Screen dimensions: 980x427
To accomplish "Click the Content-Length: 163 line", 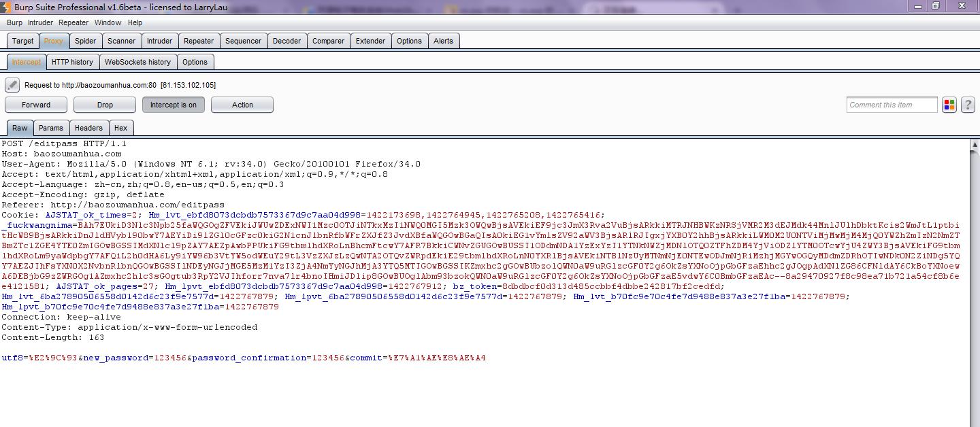I will pyautogui.click(x=53, y=337).
